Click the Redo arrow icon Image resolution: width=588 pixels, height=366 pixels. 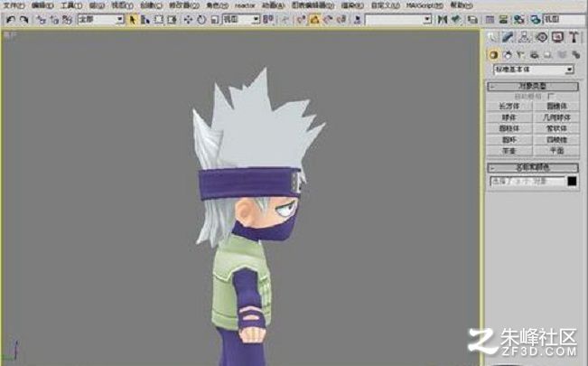click(x=23, y=19)
